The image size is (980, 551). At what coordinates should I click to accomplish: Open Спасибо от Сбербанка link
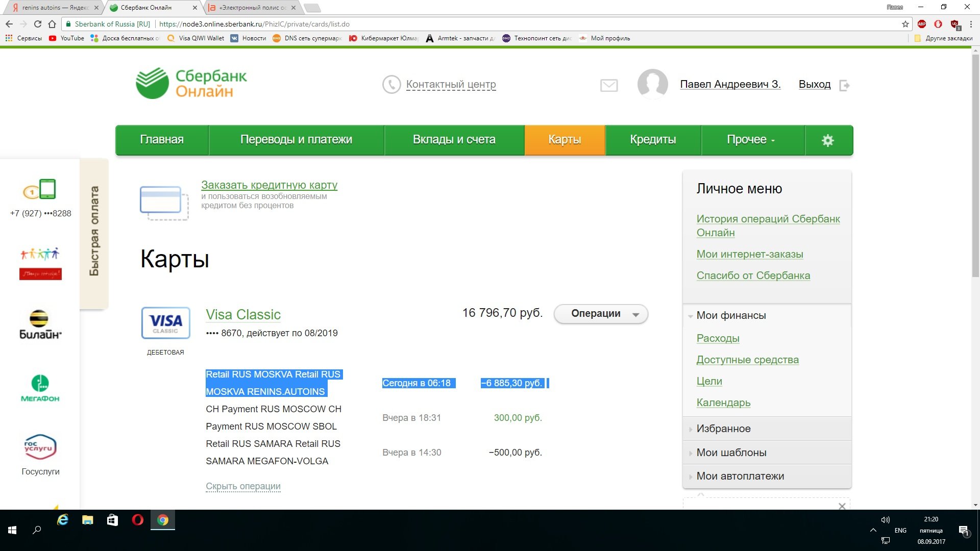coord(753,276)
